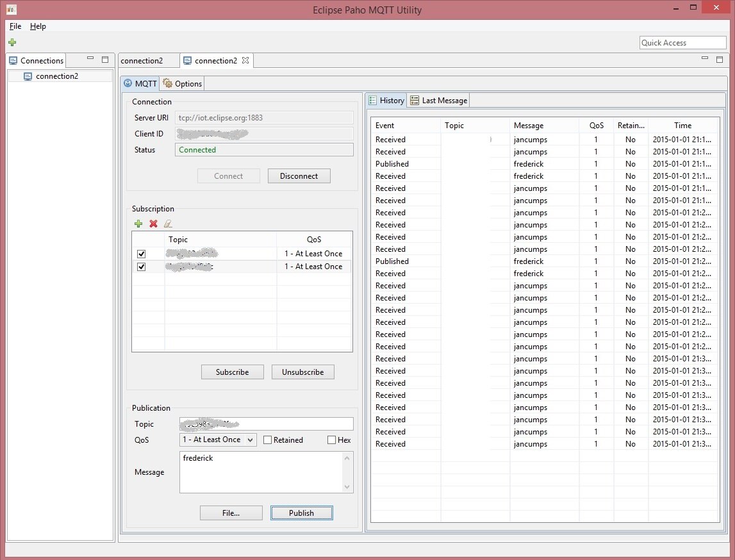
Task: Close the active connection2 tab
Action: [245, 61]
